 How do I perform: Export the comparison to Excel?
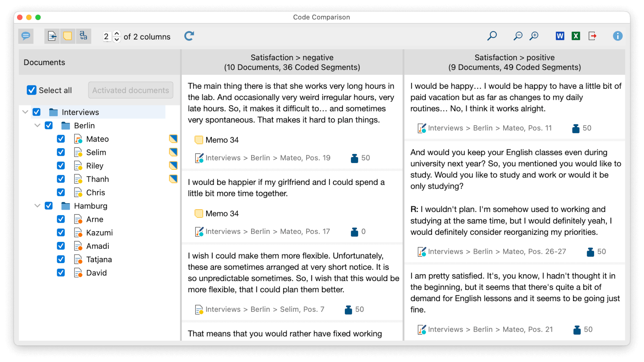(576, 36)
